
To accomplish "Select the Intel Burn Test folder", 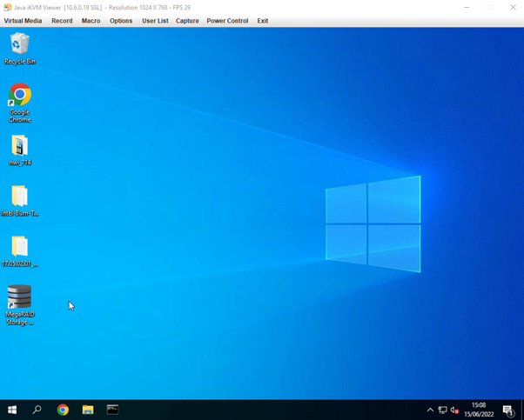I will (19, 197).
